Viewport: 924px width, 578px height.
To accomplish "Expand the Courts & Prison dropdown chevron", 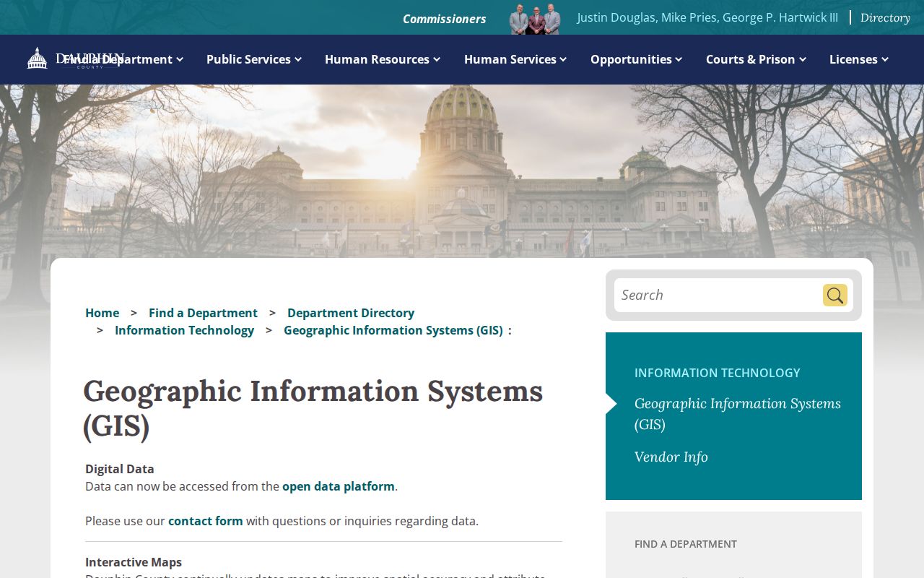I will (x=803, y=59).
